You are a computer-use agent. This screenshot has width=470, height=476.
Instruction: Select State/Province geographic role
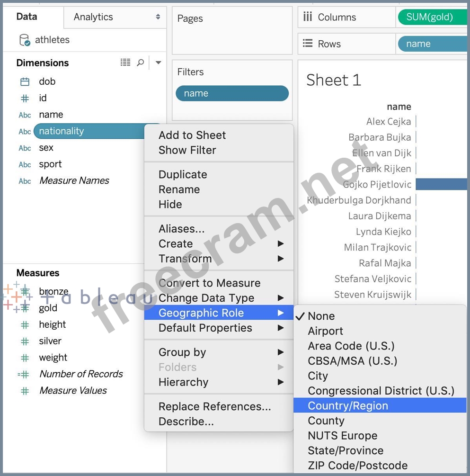(x=346, y=450)
